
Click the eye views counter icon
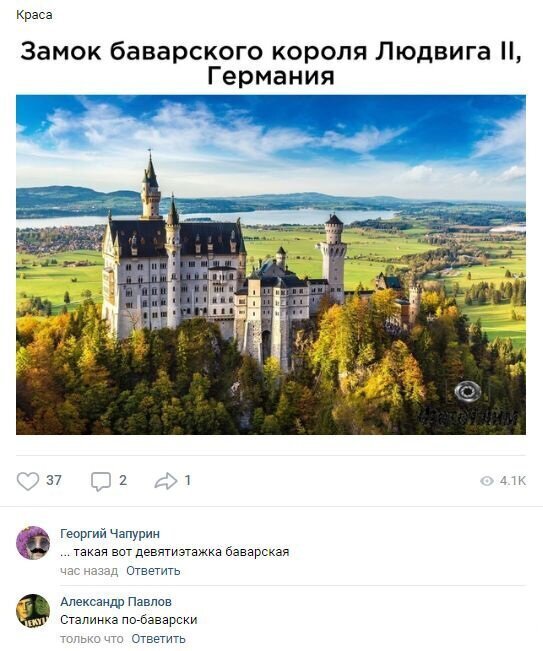click(487, 481)
